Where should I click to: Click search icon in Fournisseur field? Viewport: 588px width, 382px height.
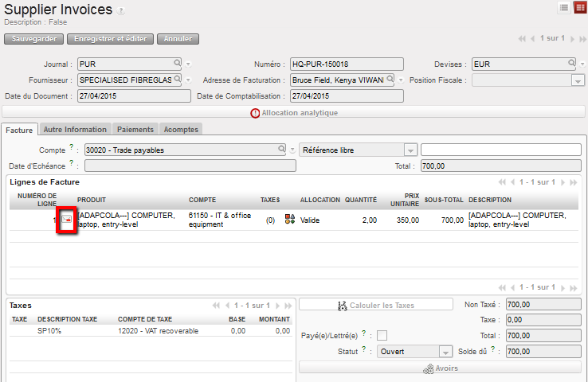coord(177,80)
